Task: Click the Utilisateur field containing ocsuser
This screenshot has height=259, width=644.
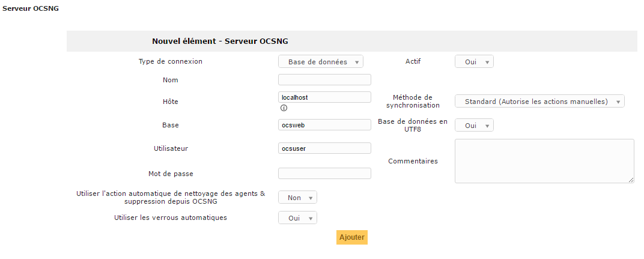Action: point(324,148)
